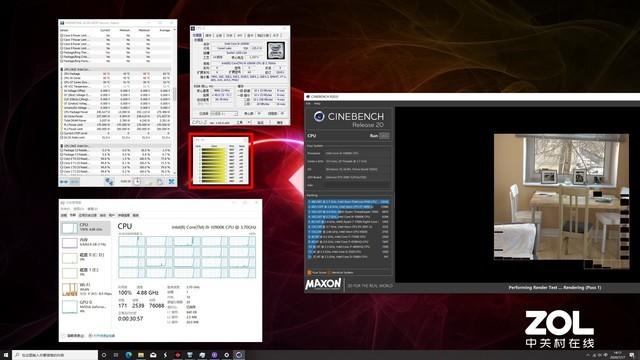Click the HWiNFO clock timer icon
The height and width of the screenshot is (360, 640).
137,182
